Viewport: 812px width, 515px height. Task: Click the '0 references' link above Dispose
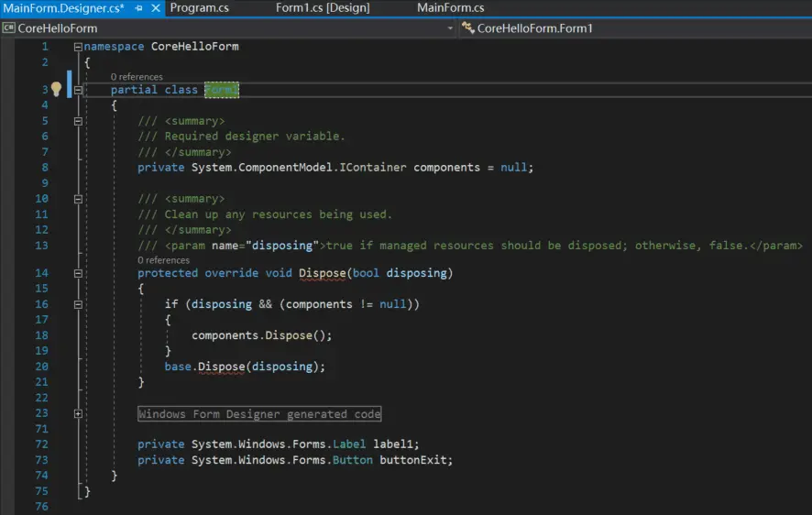[x=164, y=260]
